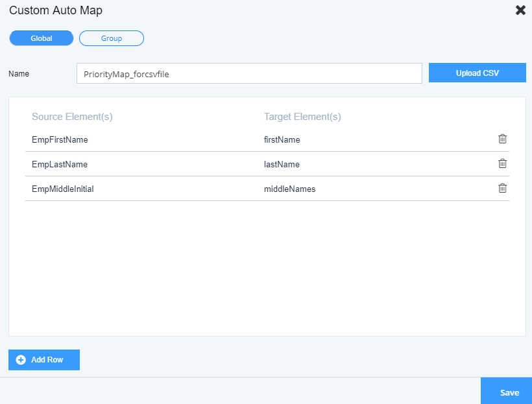
Task: Select the lastName target element
Action: [282, 165]
